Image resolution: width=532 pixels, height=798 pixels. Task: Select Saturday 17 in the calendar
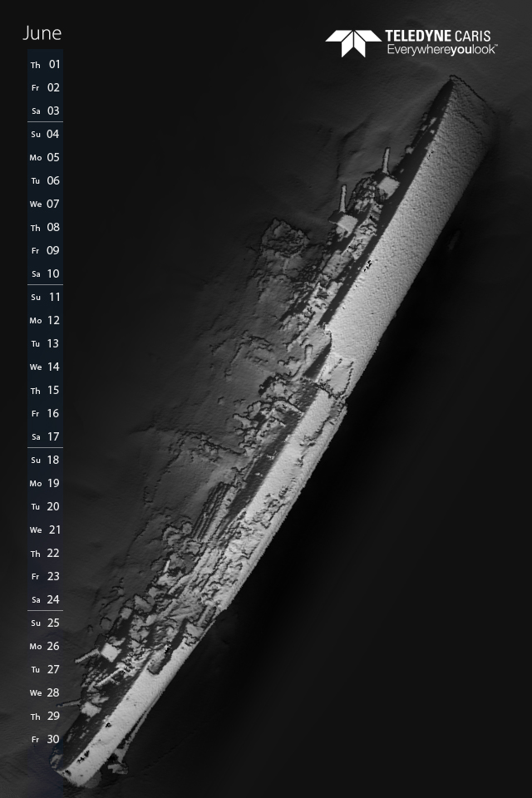(x=46, y=436)
